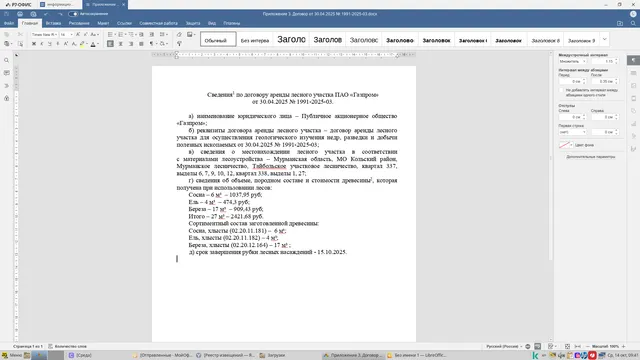Open the Вставка ribbon tab
Image resolution: width=640 pixels, height=360 pixels.
53,23
